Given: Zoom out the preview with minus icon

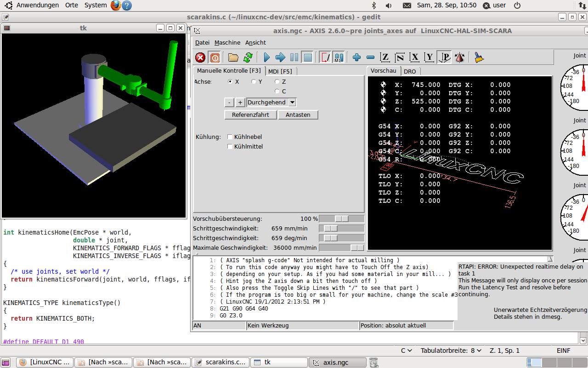Looking at the screenshot, I should point(370,57).
